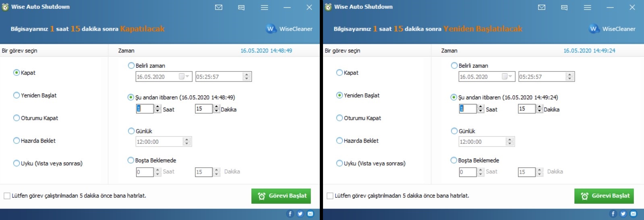Open the mail icon in right window
Image resolution: width=644 pixels, height=220 pixels.
click(x=542, y=7)
